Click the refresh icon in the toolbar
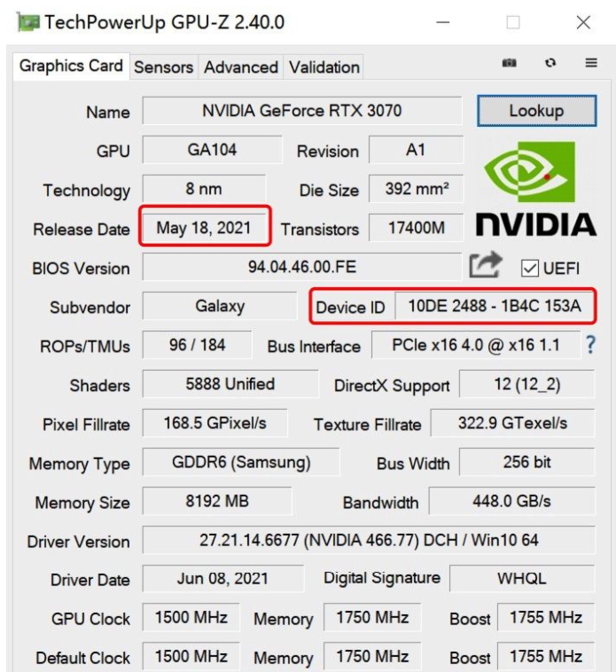Image resolution: width=616 pixels, height=672 pixels. tap(550, 64)
